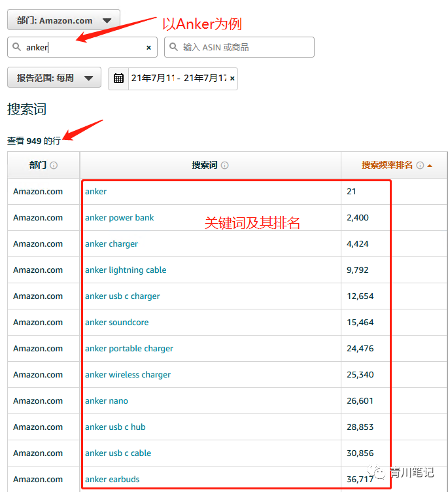Click the 搜索词 section heading

coord(27,109)
